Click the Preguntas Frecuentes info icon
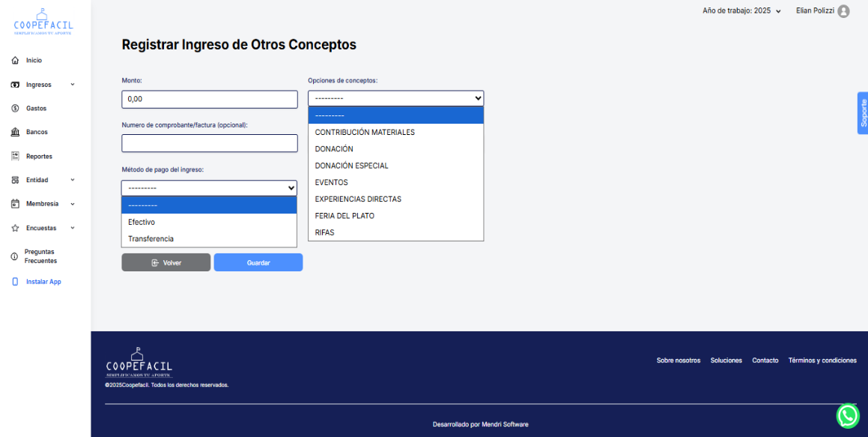 click(x=14, y=256)
